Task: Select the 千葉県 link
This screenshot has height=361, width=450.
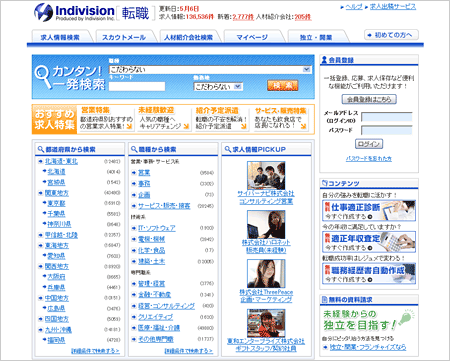Action: point(56,214)
